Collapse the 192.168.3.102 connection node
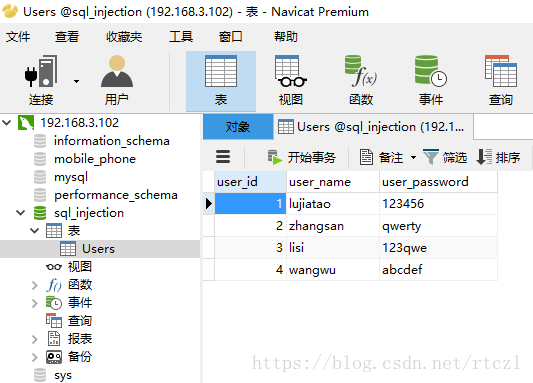 [7, 122]
